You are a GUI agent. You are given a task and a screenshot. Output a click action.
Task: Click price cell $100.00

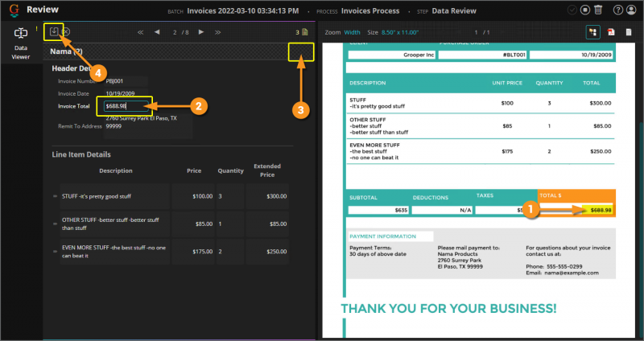(x=193, y=196)
